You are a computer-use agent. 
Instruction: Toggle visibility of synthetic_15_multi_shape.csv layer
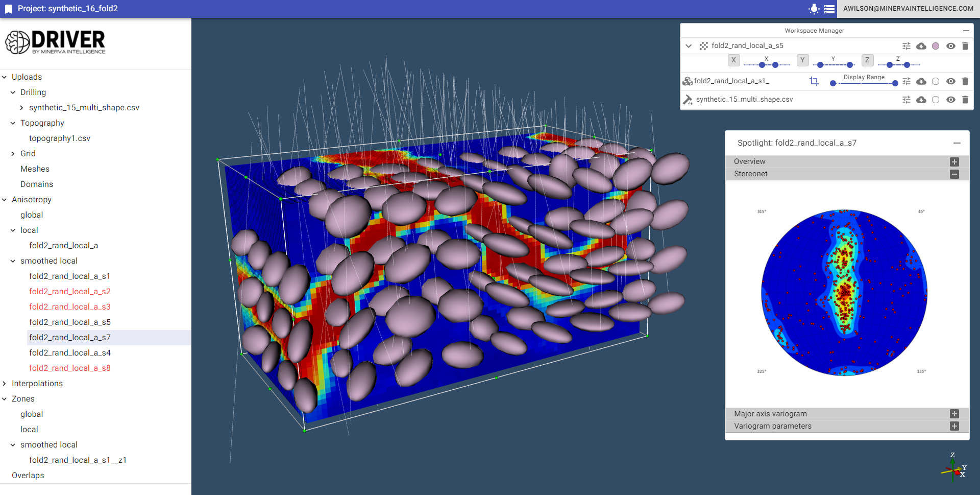tap(950, 100)
